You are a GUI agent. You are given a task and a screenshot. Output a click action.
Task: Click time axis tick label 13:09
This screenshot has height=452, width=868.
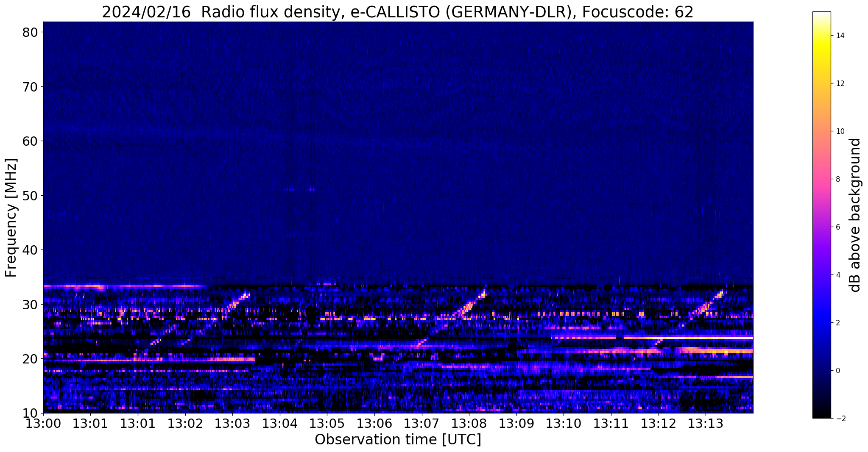[516, 423]
